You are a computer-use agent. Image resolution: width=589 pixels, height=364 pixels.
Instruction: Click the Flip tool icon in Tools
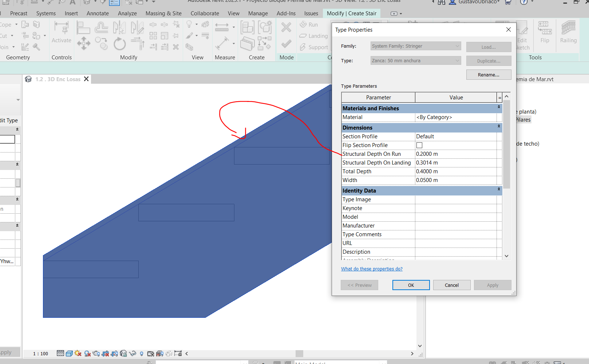point(545,28)
